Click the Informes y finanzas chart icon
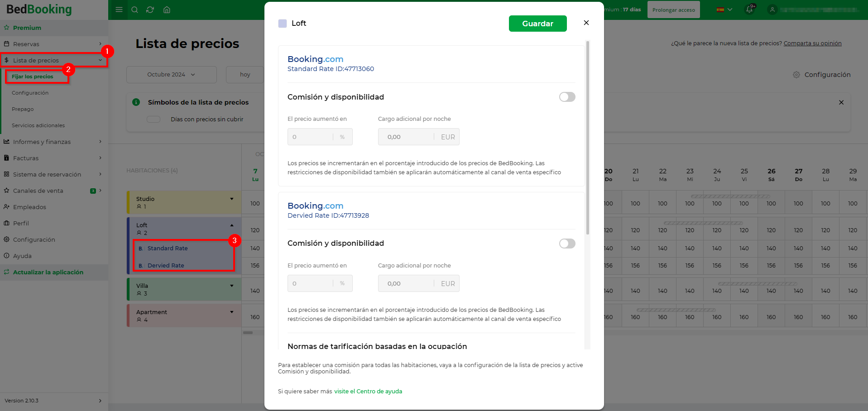The image size is (868, 411). coord(7,142)
